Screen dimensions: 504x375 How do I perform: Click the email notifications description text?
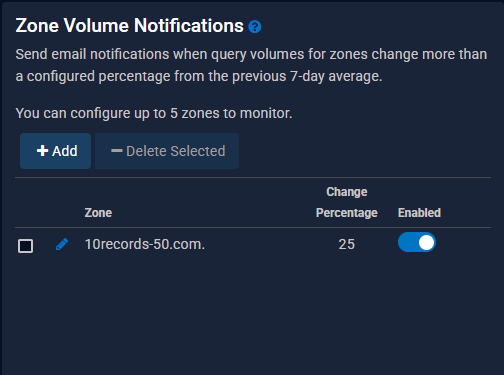(251, 65)
